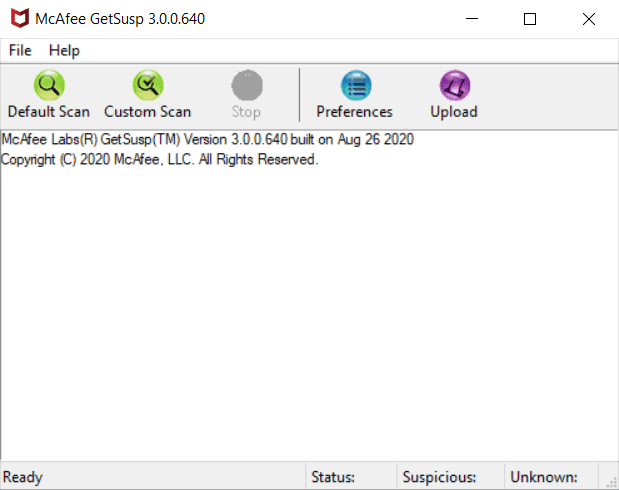
Task: Click the McAfee shield logo in title bar
Action: pos(19,19)
